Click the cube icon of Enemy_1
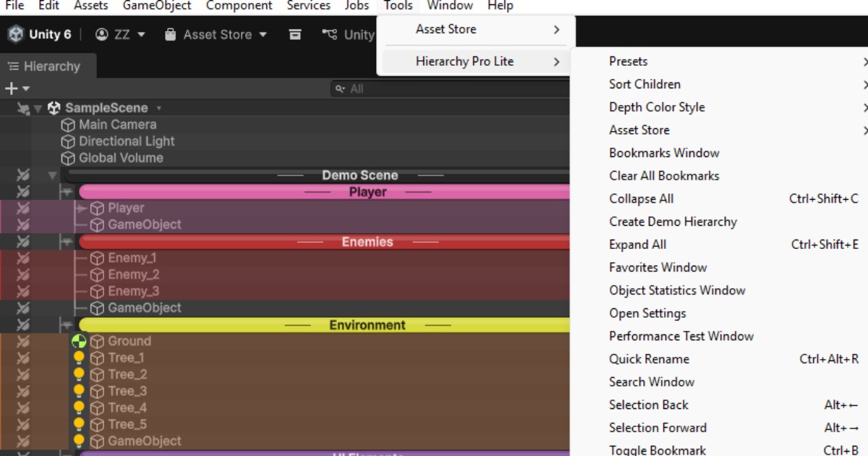This screenshot has height=456, width=868. click(x=97, y=258)
